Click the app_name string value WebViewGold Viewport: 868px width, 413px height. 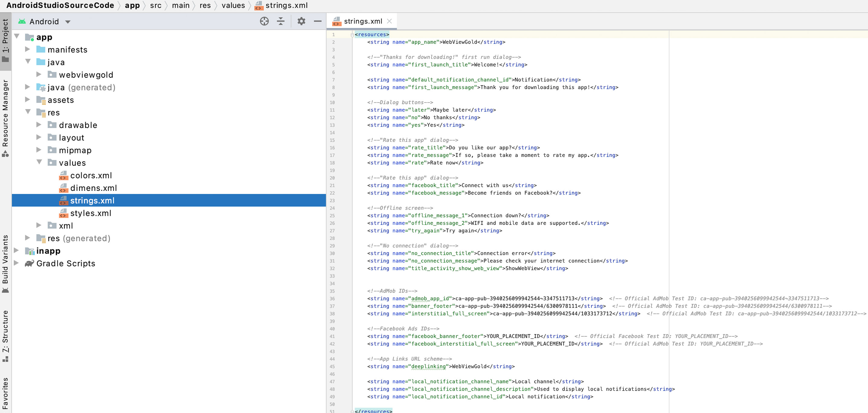tap(460, 42)
